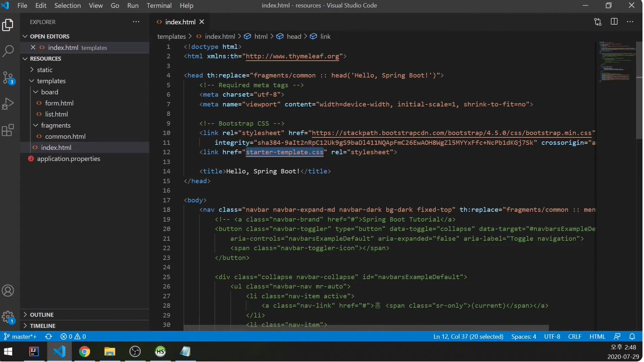The width and height of the screenshot is (644, 362).
Task: Open the Run and Debug view
Action: coord(8,104)
